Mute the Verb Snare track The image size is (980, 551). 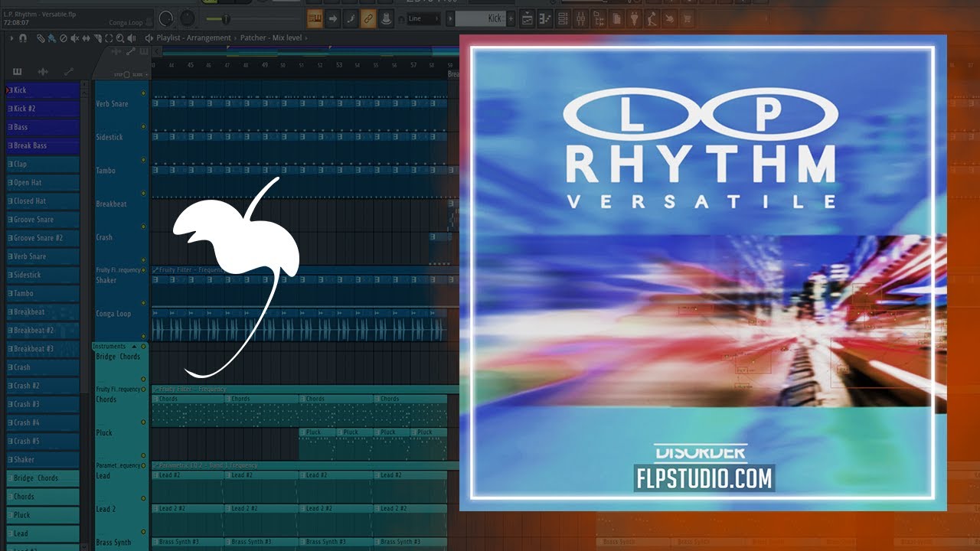[143, 126]
